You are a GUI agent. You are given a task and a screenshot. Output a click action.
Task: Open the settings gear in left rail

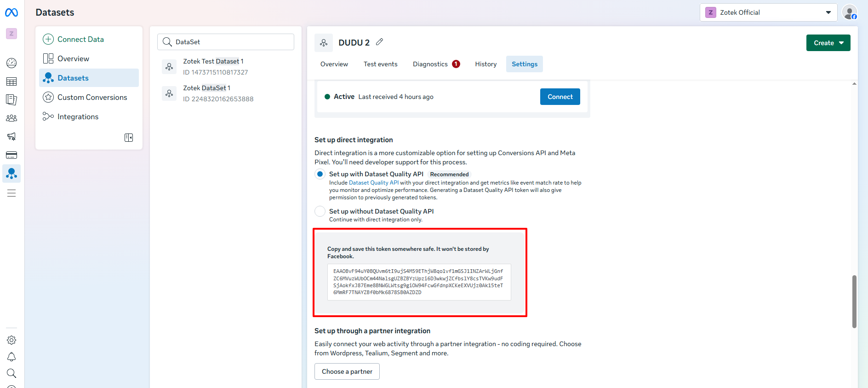(11, 340)
